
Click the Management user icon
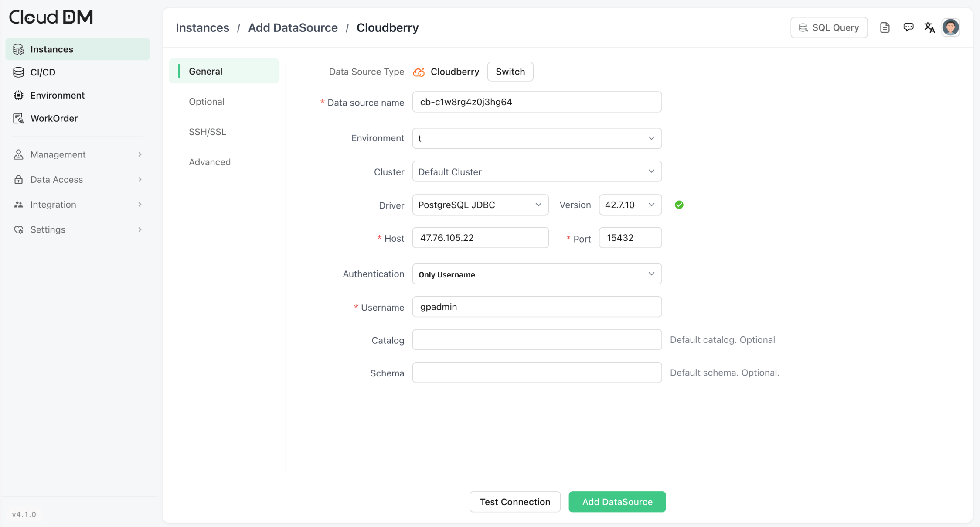click(x=18, y=154)
